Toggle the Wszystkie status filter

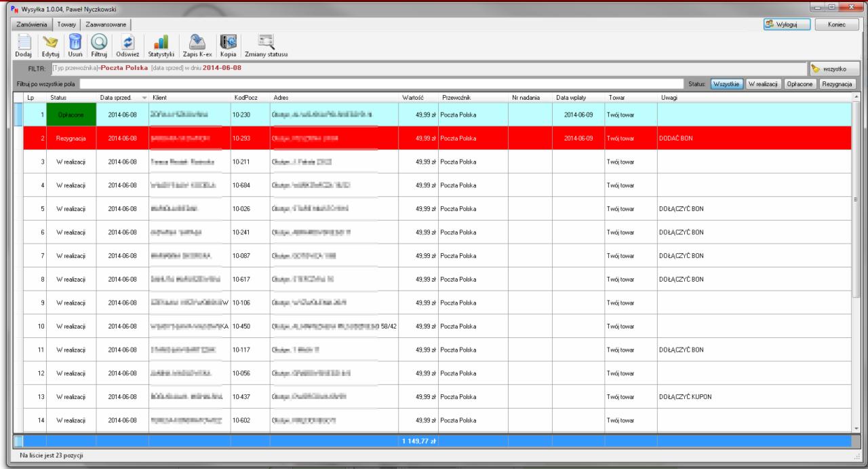(726, 83)
